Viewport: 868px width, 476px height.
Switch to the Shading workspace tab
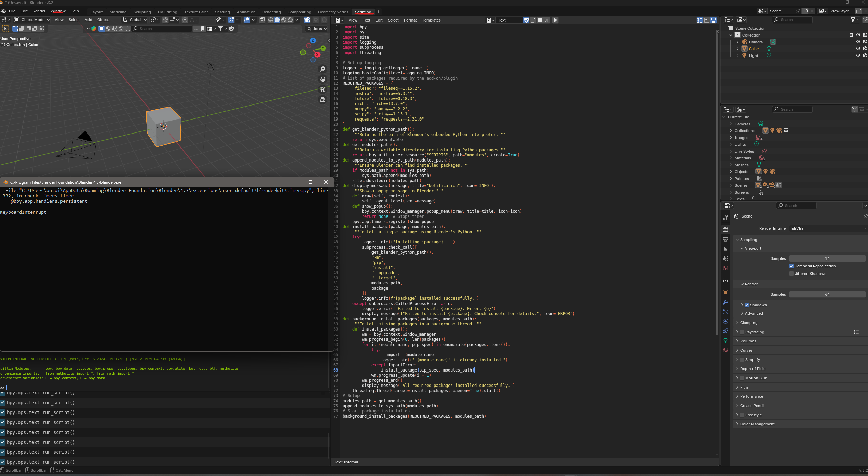point(222,12)
